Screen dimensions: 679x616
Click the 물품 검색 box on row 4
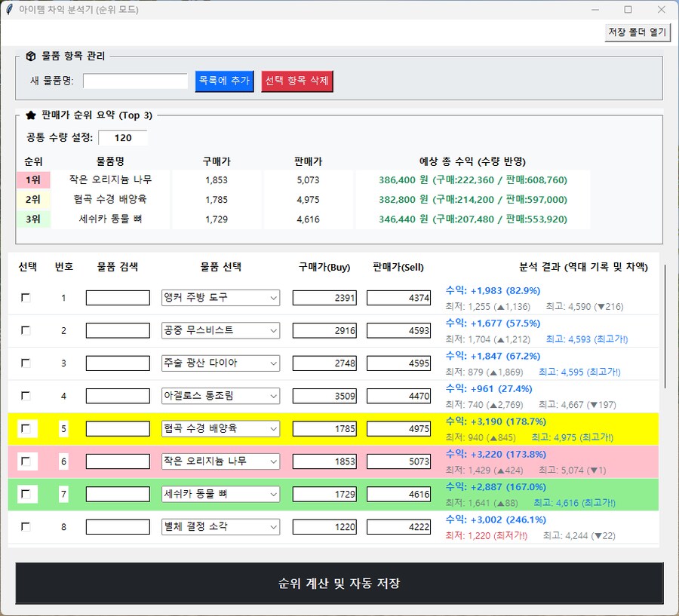(118, 395)
